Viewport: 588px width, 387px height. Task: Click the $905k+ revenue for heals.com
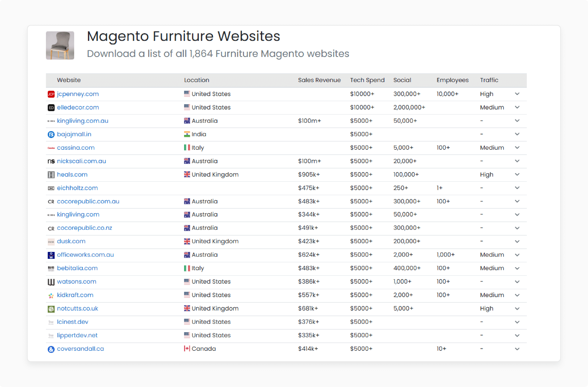tap(309, 174)
